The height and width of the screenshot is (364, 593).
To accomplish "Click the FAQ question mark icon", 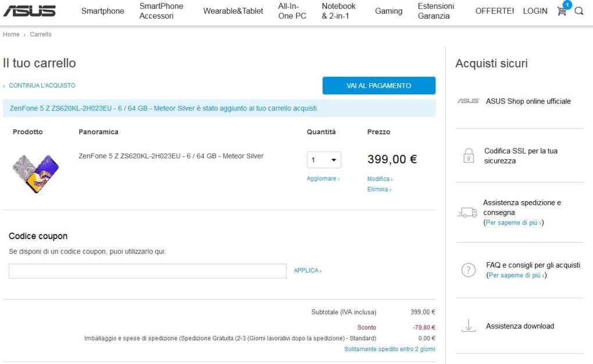I will [x=469, y=270].
